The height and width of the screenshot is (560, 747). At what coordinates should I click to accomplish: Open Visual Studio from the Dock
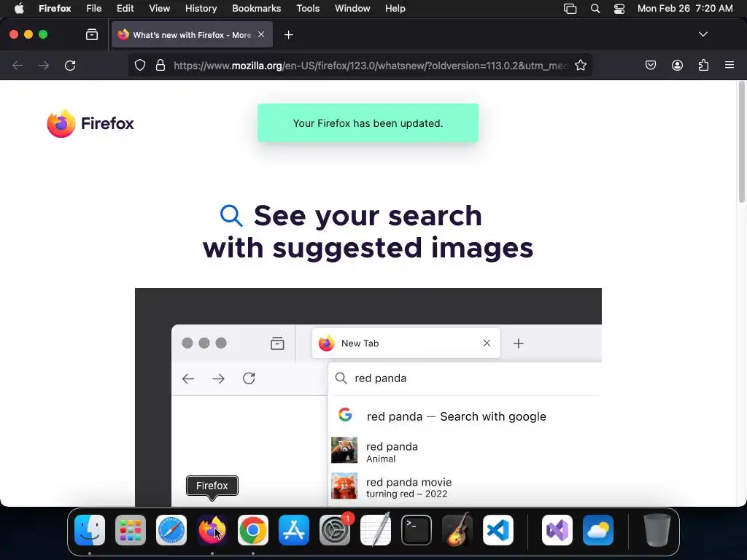click(x=557, y=530)
